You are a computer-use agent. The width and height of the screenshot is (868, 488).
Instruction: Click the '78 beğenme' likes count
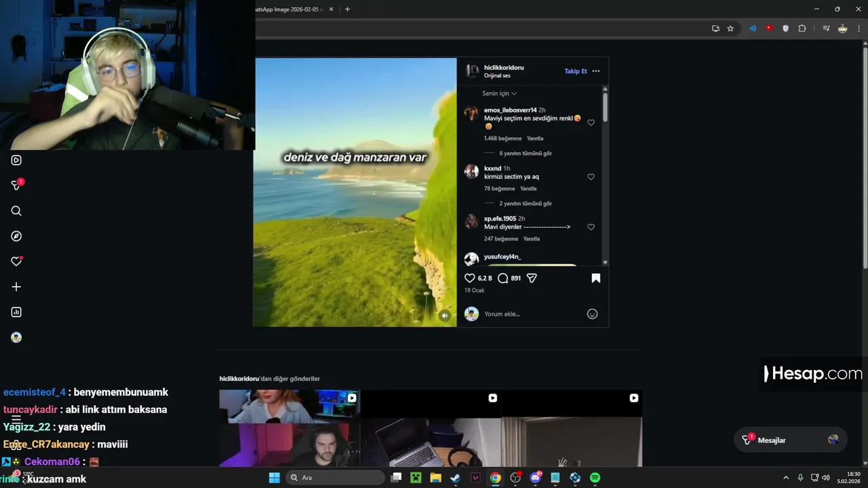pyautogui.click(x=499, y=188)
